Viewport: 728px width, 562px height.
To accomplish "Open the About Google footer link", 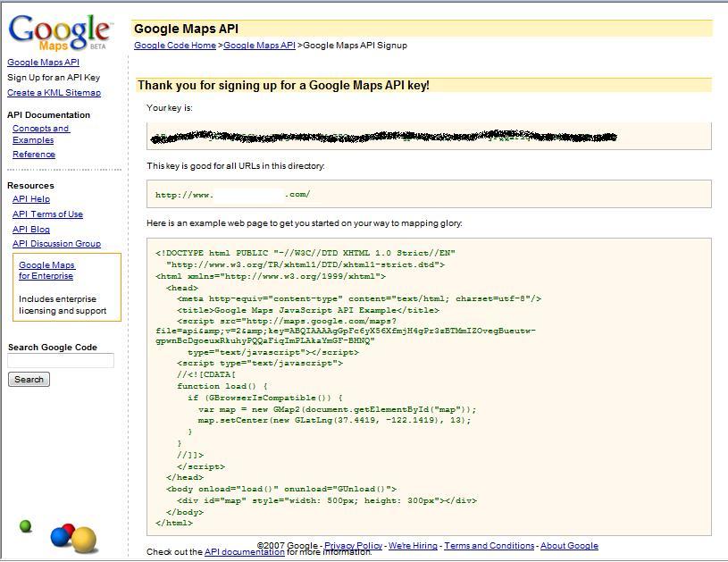I will click(x=569, y=546).
